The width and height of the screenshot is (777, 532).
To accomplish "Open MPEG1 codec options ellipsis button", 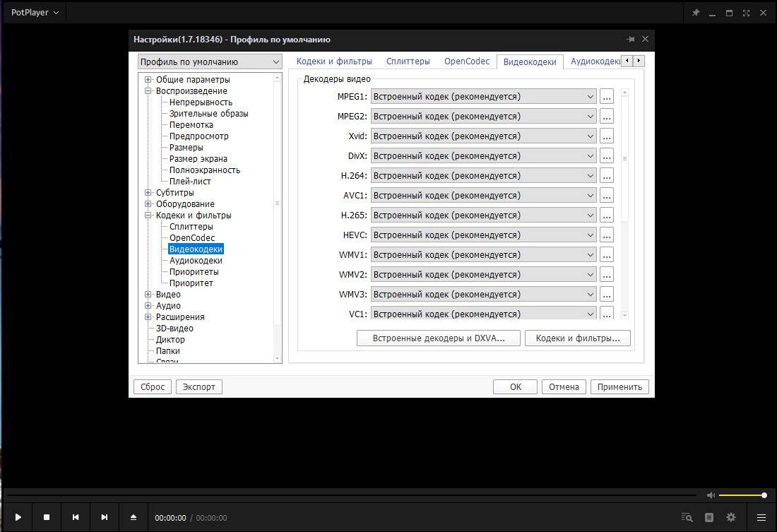I will [x=607, y=97].
